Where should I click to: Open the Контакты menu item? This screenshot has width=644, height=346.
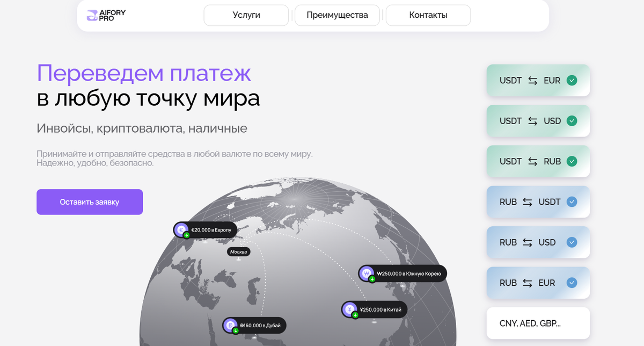point(428,15)
